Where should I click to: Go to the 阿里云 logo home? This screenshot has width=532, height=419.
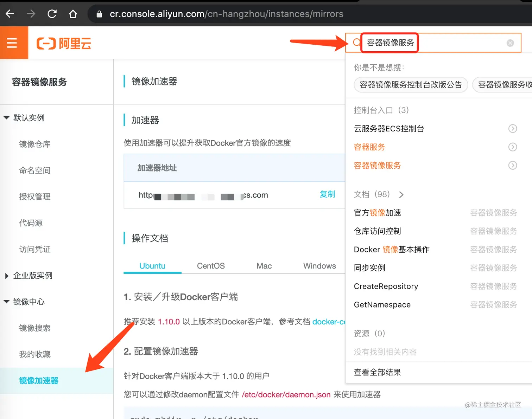pos(64,44)
